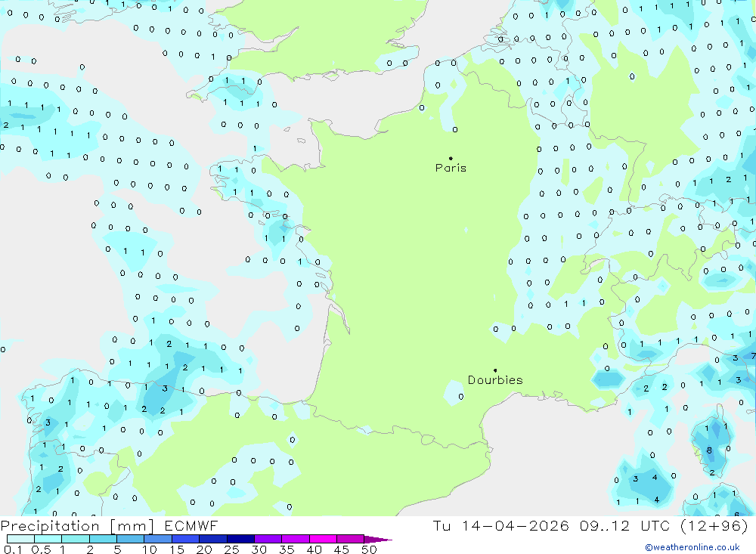Click the Paris location dot marker

[x=451, y=158]
